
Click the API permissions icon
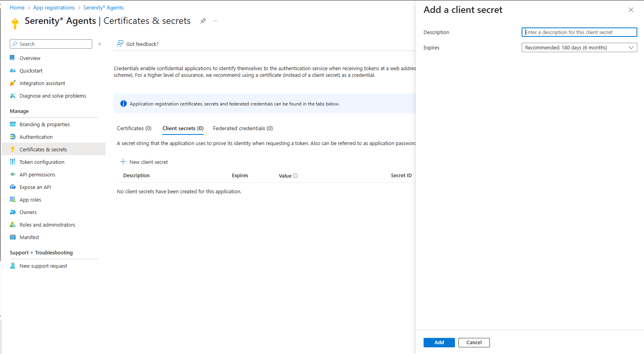click(13, 174)
